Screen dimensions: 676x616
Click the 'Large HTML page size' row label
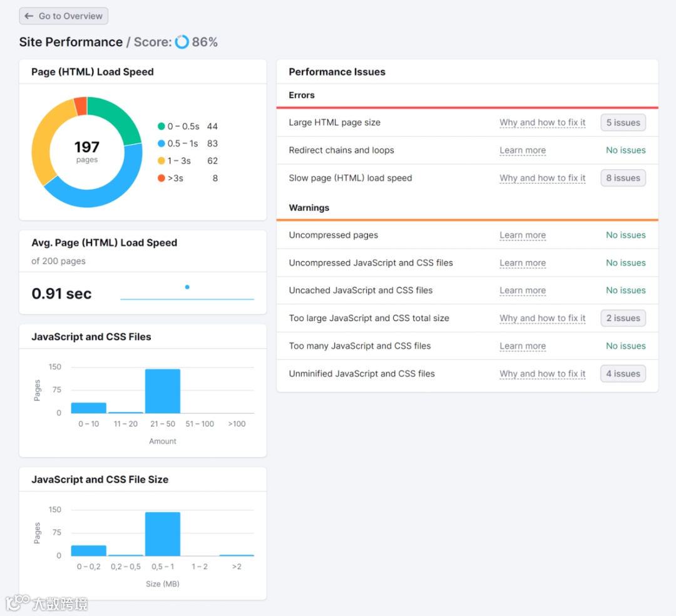pyautogui.click(x=334, y=123)
